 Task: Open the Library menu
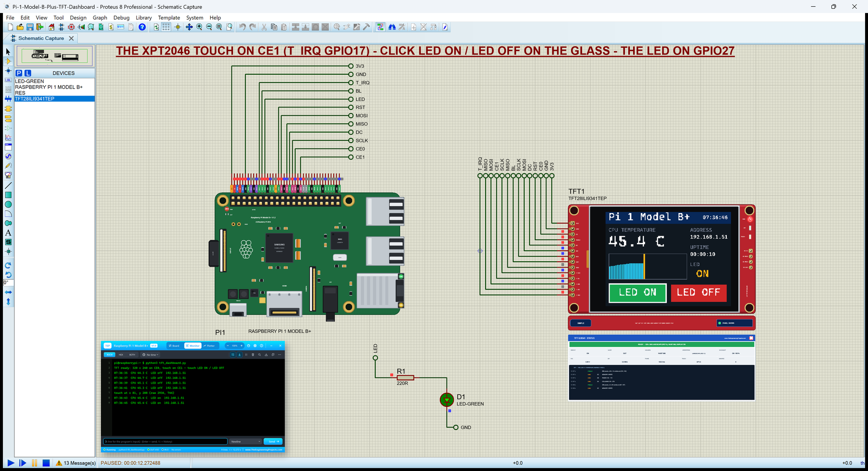[x=144, y=17]
